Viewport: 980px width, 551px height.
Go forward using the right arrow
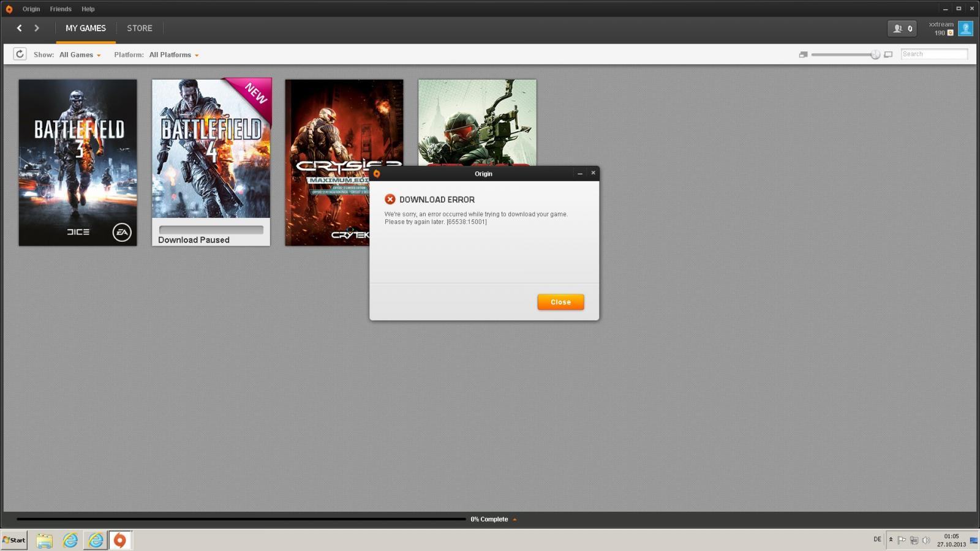[37, 28]
